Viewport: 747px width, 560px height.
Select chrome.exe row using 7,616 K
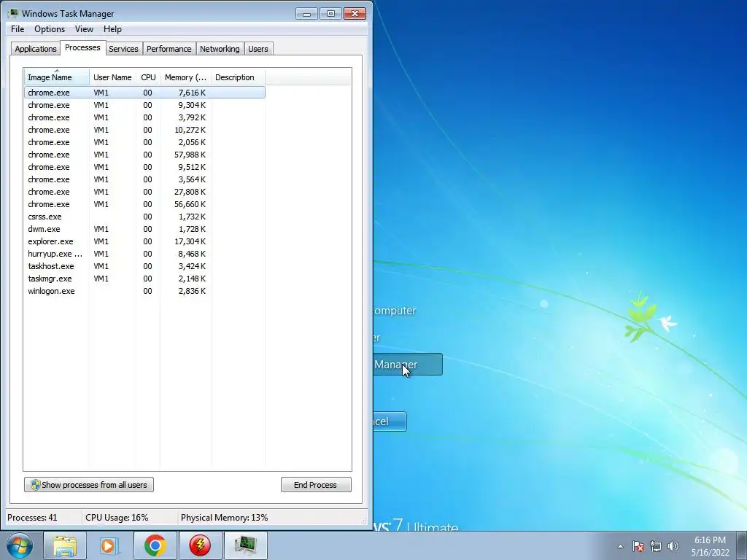coord(144,93)
